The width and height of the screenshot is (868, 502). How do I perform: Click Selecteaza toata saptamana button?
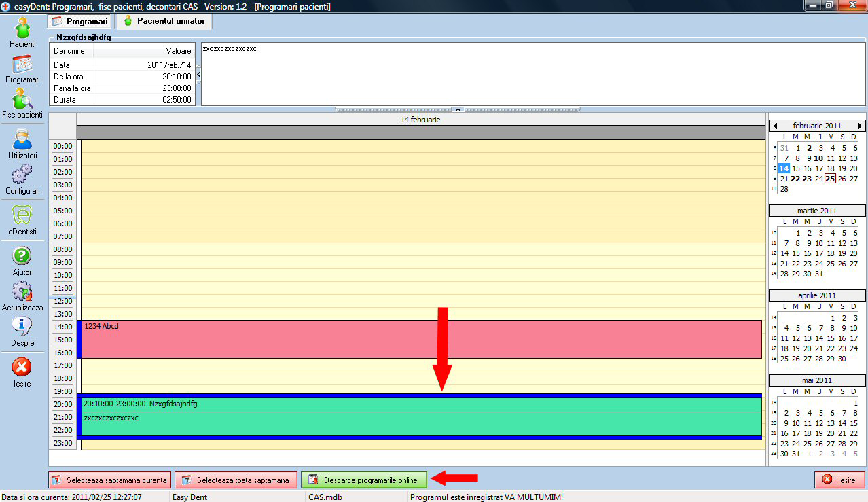click(x=236, y=480)
